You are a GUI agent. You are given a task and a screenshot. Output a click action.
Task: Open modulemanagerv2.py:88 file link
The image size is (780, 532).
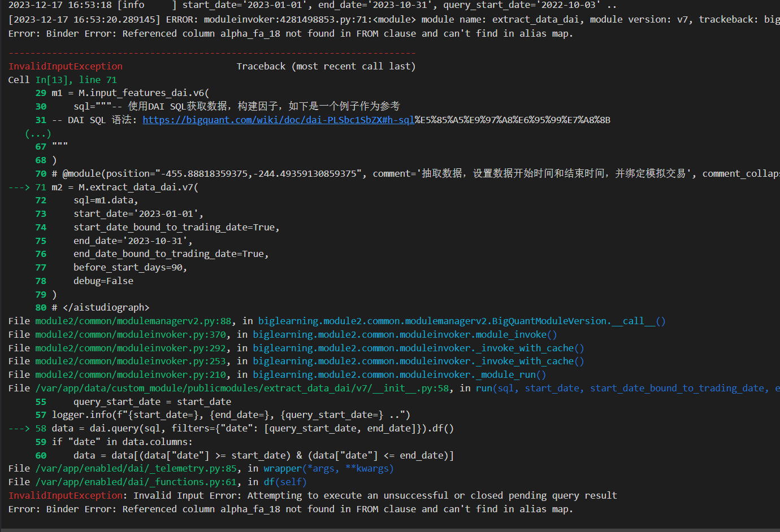click(133, 321)
